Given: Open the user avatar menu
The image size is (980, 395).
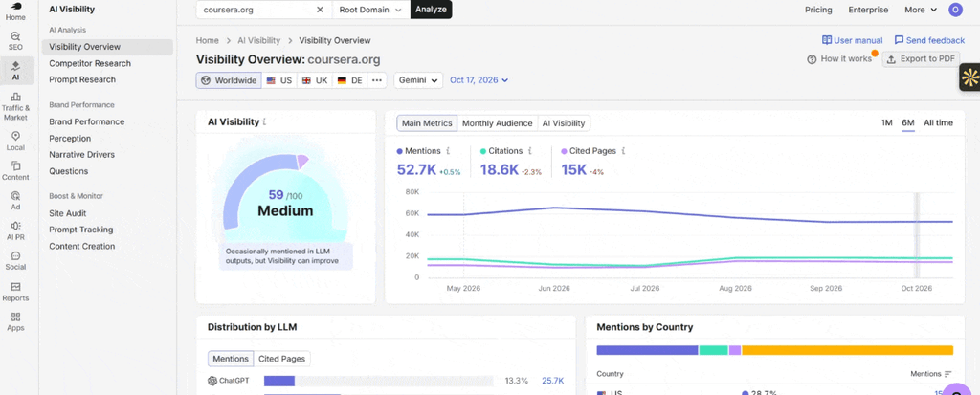Looking at the screenshot, I should tap(955, 10).
